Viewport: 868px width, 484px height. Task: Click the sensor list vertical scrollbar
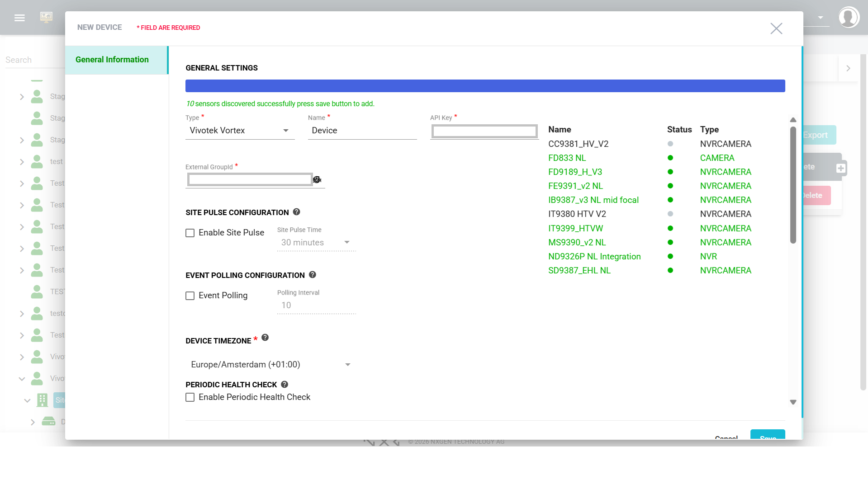(x=793, y=185)
